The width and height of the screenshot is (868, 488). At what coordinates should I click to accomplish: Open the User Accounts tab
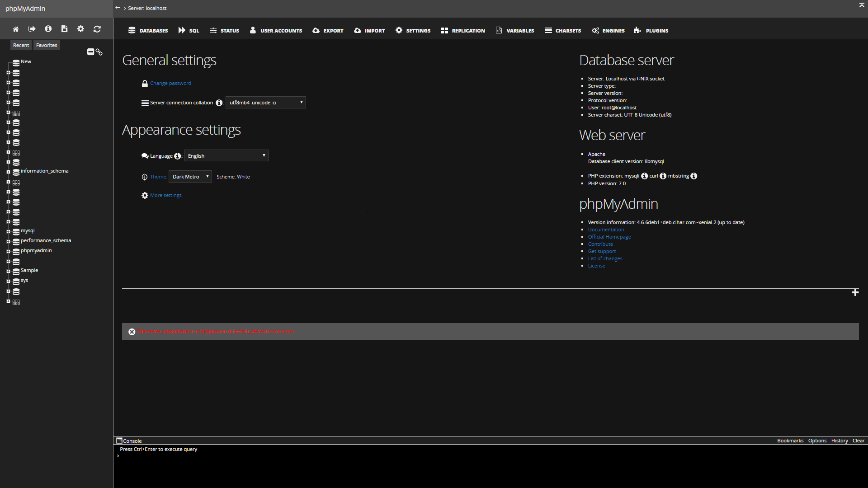tap(276, 31)
